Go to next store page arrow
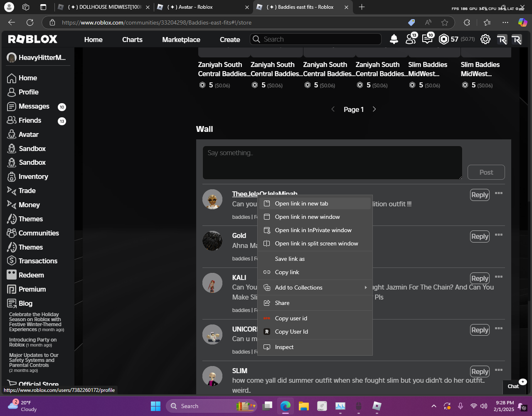 (374, 109)
